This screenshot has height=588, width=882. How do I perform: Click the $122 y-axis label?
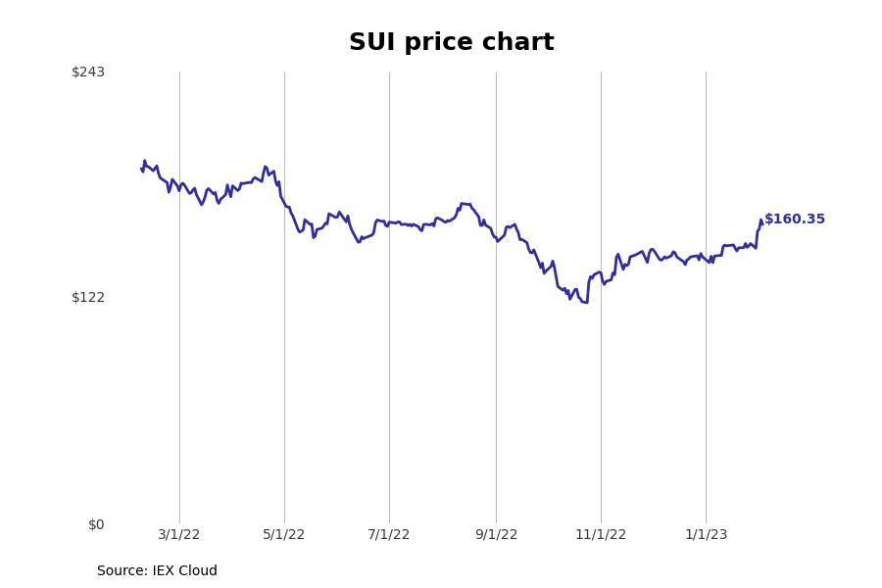pos(88,297)
